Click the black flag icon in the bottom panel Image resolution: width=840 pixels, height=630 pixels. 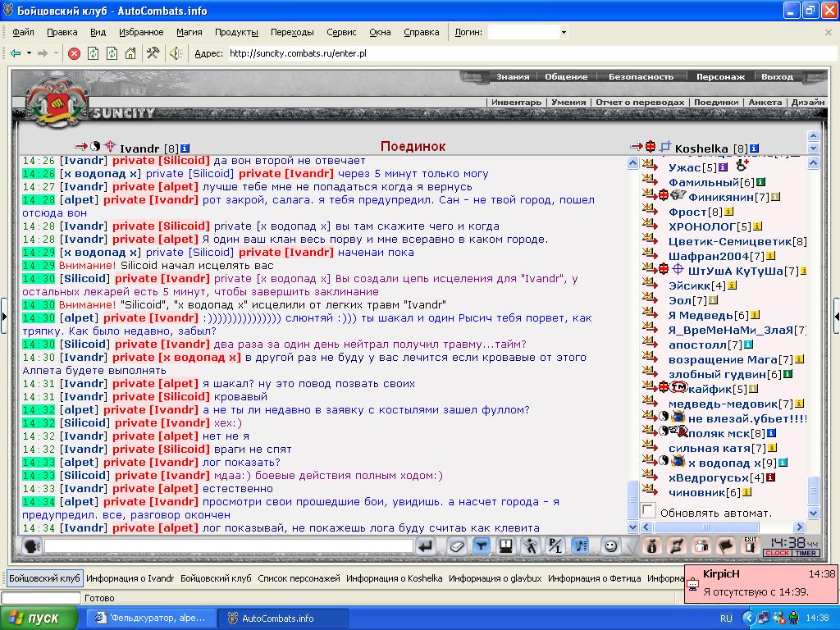click(x=726, y=546)
